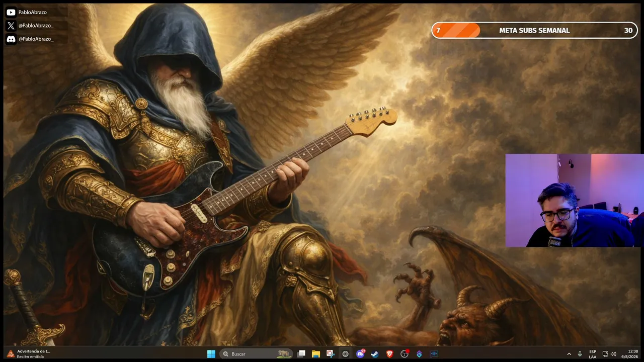Open the Windows Start menu

click(x=211, y=354)
